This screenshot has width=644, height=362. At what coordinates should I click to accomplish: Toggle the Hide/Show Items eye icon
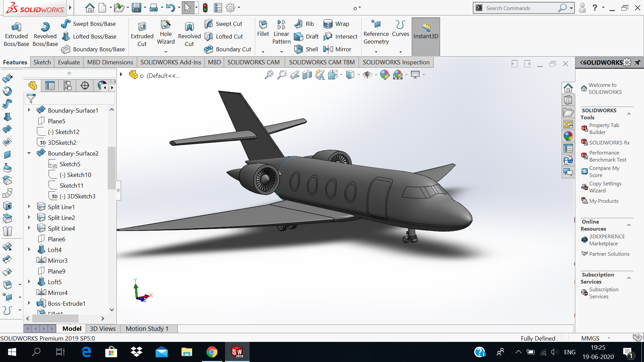tap(368, 75)
